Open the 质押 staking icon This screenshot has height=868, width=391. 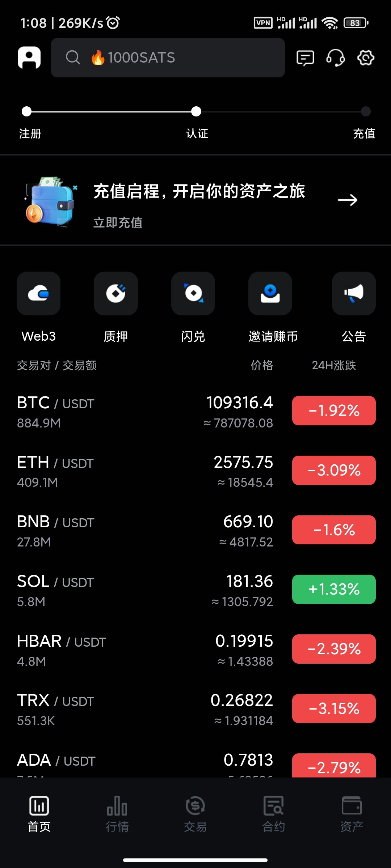click(115, 293)
